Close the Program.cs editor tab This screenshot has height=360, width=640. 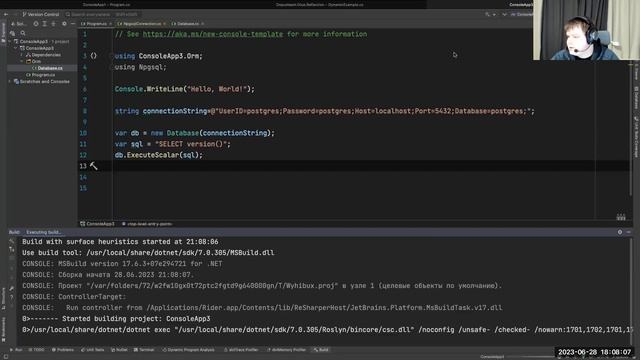tap(111, 24)
